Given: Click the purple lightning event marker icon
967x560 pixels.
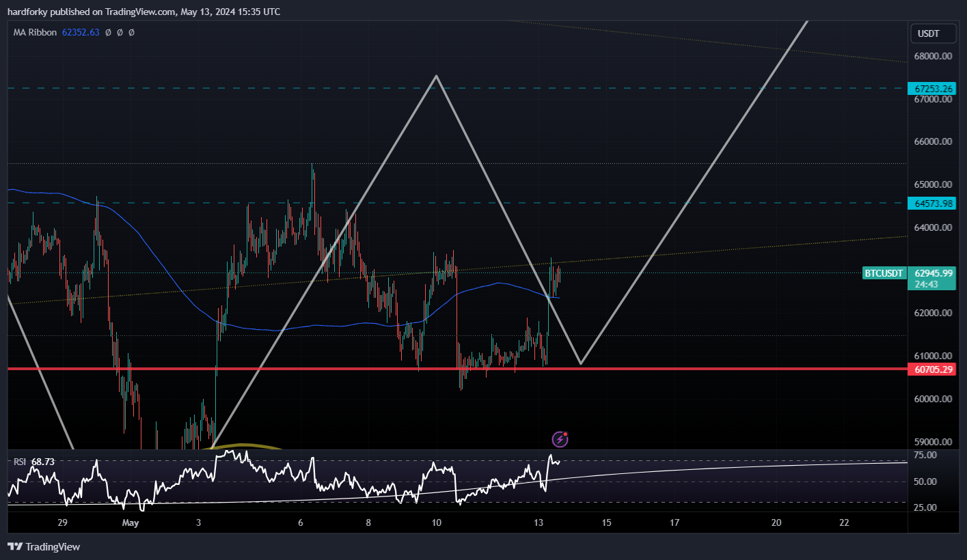Looking at the screenshot, I should pos(560,439).
